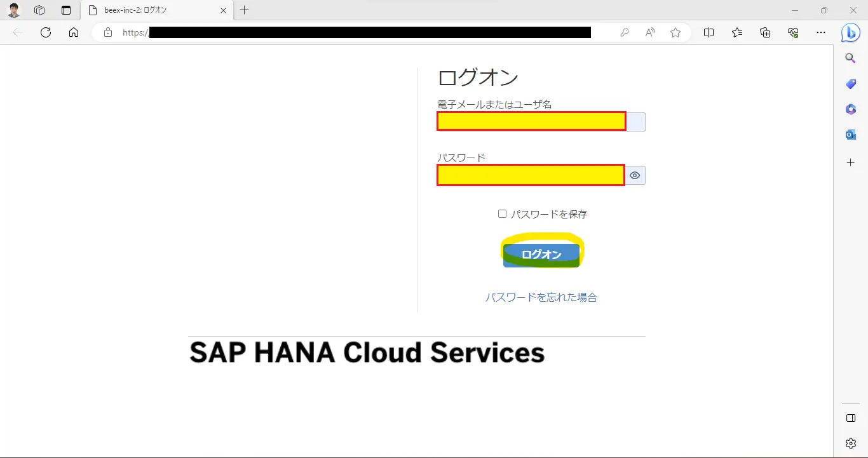This screenshot has width=868, height=458.
Task: Open split screen view
Action: (x=709, y=32)
